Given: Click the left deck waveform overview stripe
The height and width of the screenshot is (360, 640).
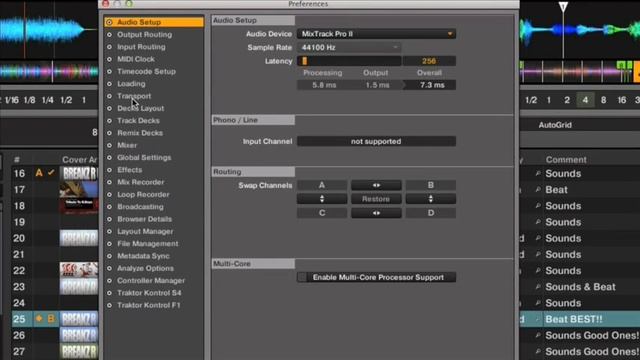Looking at the screenshot, I should click(49, 72).
